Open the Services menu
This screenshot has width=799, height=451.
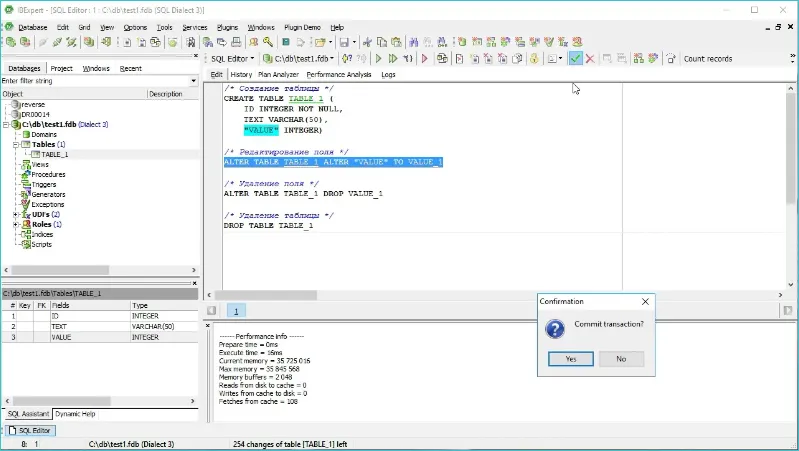click(x=195, y=28)
